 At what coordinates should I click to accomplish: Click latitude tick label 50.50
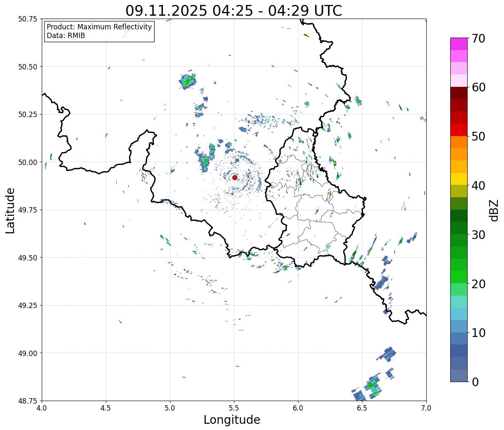tap(28, 67)
